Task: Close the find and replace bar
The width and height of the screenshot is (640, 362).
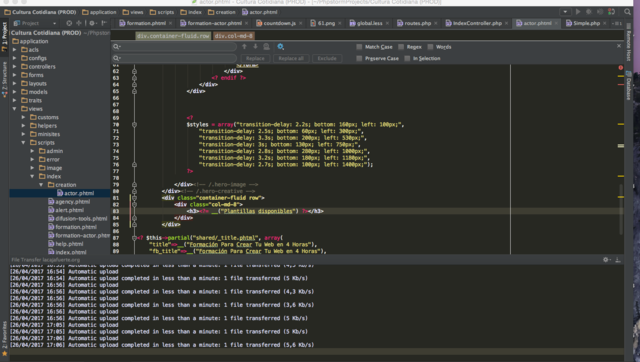Action: (x=619, y=46)
